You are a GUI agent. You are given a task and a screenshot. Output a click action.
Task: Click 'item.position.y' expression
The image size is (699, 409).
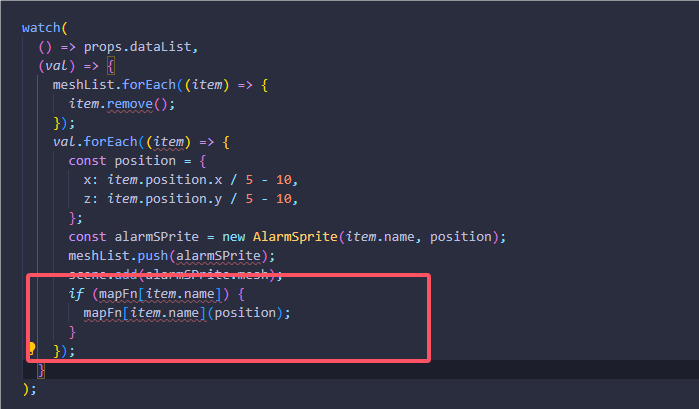[x=164, y=198]
